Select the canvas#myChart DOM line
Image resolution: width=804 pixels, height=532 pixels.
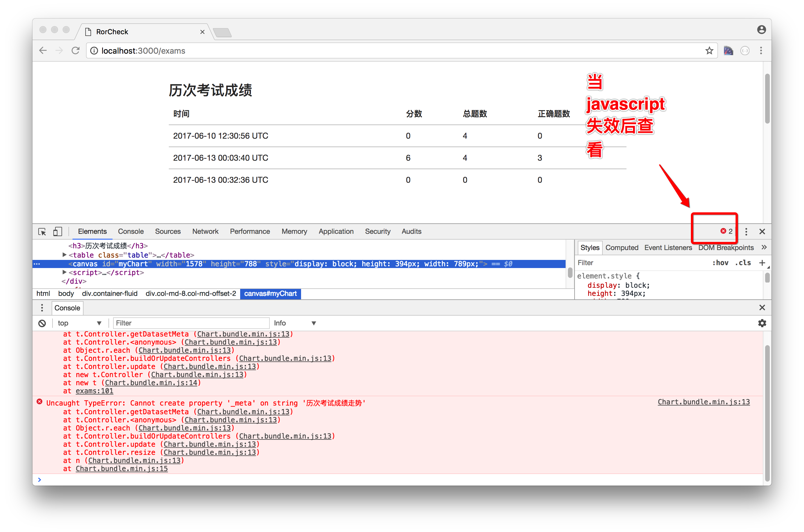(299, 264)
